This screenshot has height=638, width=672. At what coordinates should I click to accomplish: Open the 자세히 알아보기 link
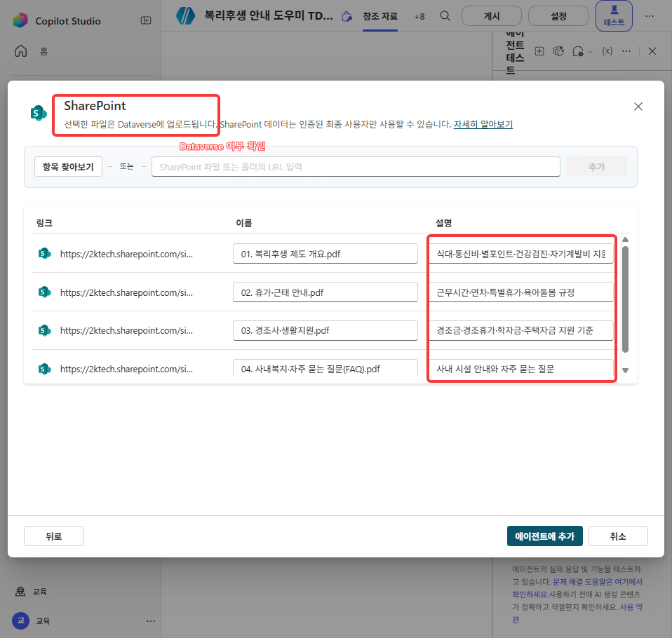click(483, 124)
